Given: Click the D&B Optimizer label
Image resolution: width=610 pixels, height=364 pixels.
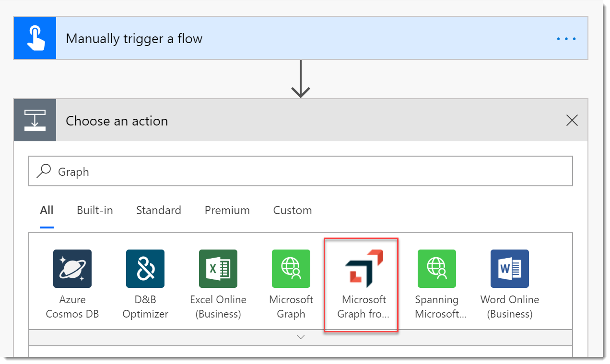Looking at the screenshot, I should click(145, 307).
